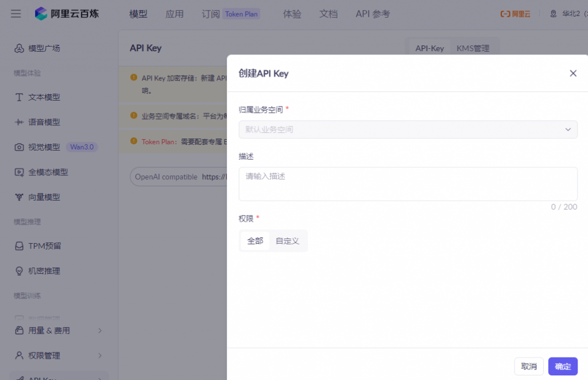The width and height of the screenshot is (588, 380).
Task: Click the 机密推理 lightbulb icon
Action: point(19,271)
